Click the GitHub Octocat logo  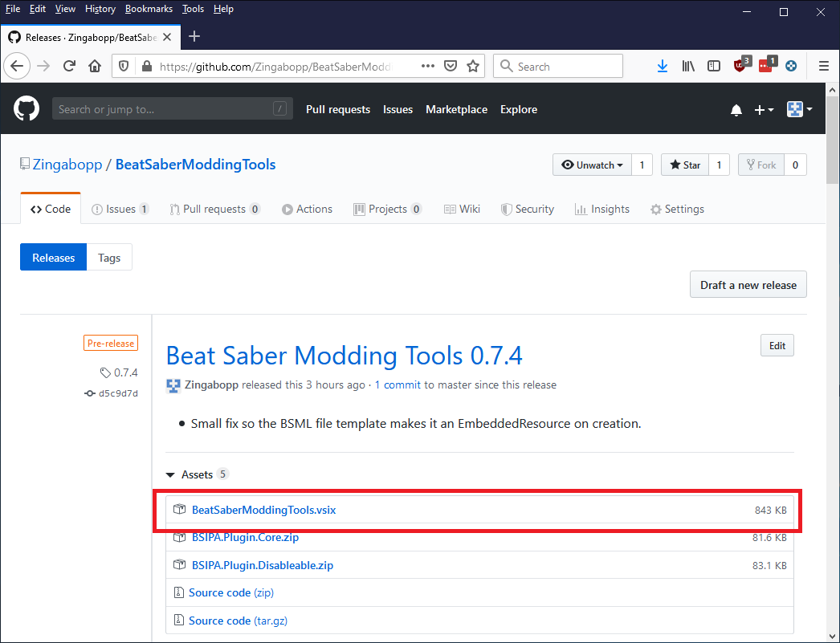(27, 108)
